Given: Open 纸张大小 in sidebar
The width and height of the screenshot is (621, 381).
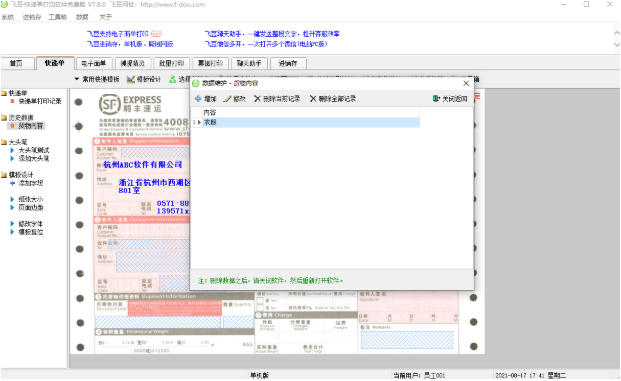Looking at the screenshot, I should tap(30, 199).
